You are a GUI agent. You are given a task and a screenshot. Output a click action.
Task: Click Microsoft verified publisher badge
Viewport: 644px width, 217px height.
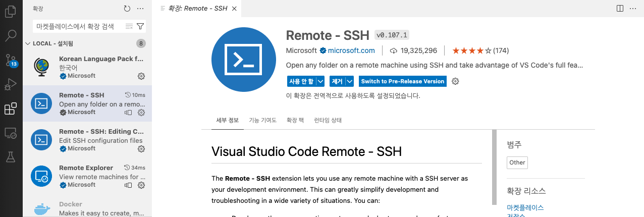point(322,50)
